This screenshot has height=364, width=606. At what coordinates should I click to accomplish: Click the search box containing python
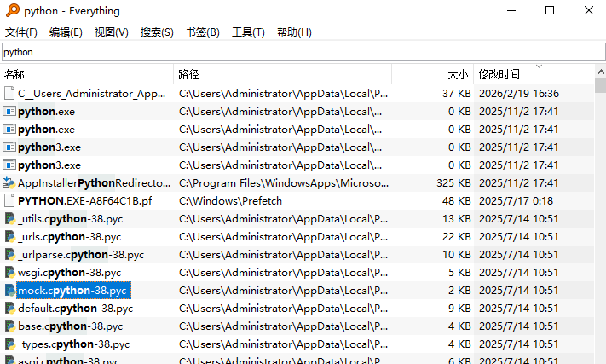click(303, 52)
